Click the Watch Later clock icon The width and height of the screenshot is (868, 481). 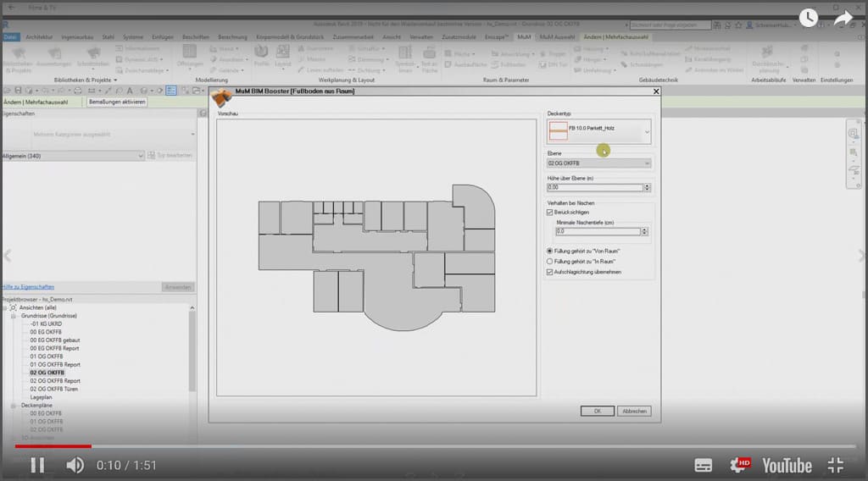tap(808, 17)
